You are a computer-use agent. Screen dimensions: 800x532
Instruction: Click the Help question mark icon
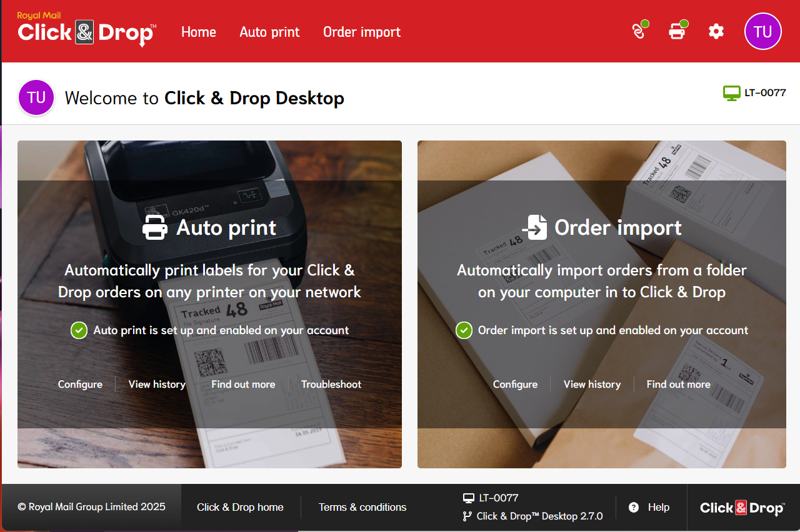click(x=634, y=507)
